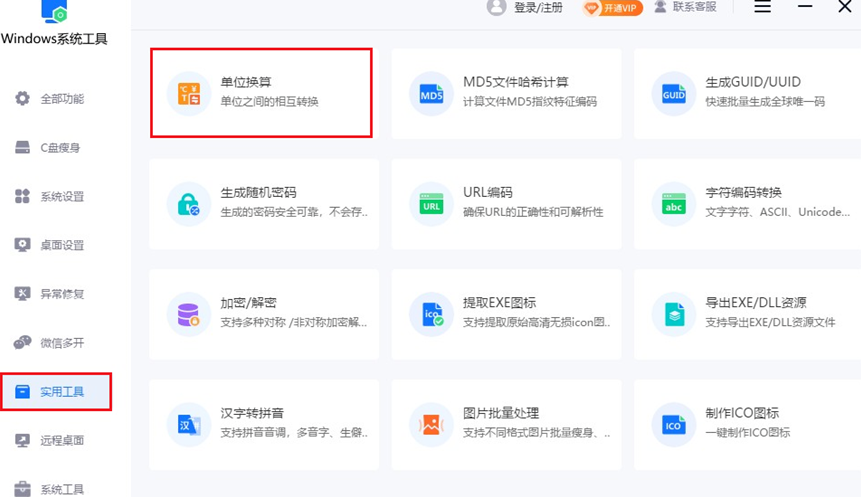Viewport: 861px width, 497px height.
Task: Open 远程桌面 sidebar label
Action: tap(62, 440)
